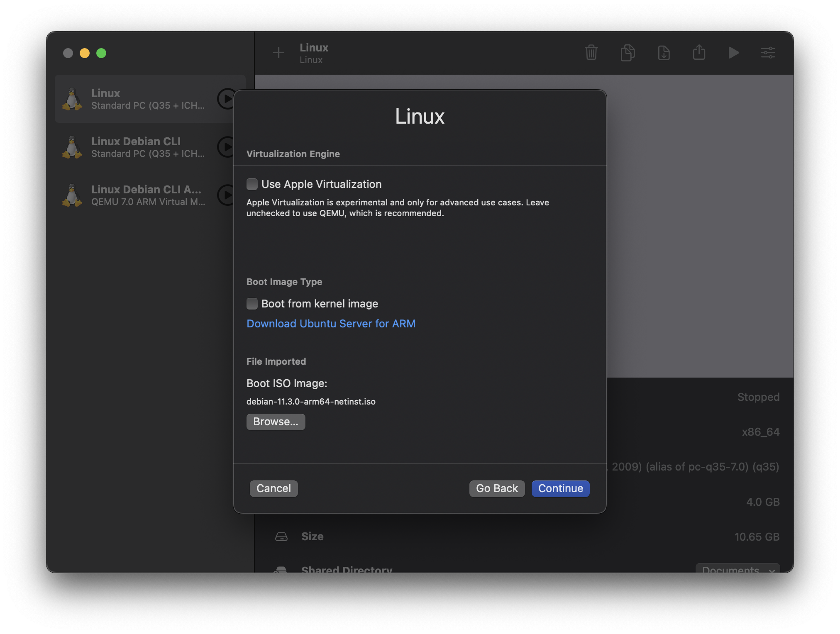Screen dimensions: 840x634
Task: Browse for a different boot ISO image
Action: pos(276,422)
